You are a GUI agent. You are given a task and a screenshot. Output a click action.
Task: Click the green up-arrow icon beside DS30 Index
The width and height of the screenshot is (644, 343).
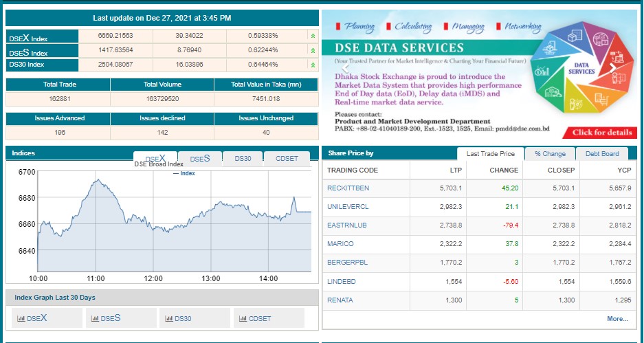pos(313,65)
